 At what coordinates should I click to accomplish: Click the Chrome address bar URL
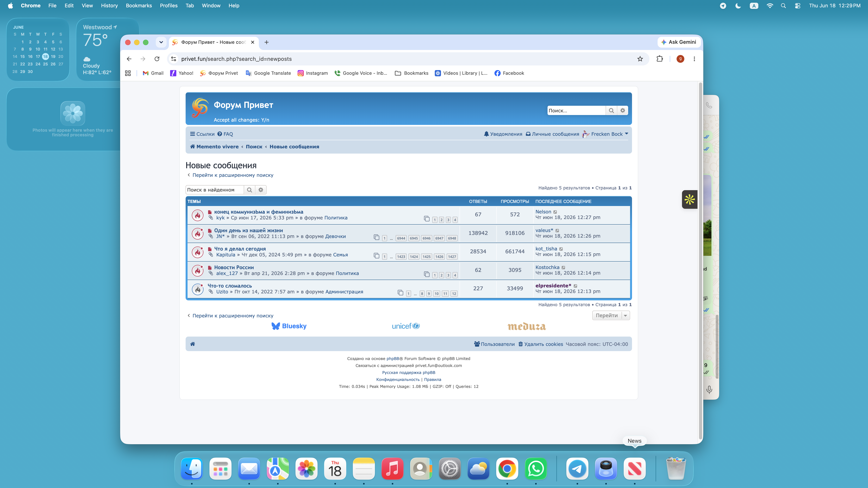tap(237, 59)
